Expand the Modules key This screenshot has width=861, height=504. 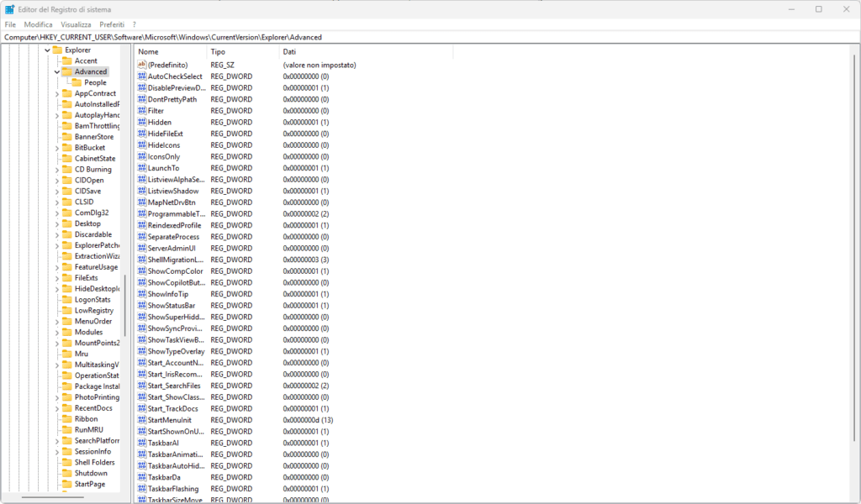click(57, 333)
